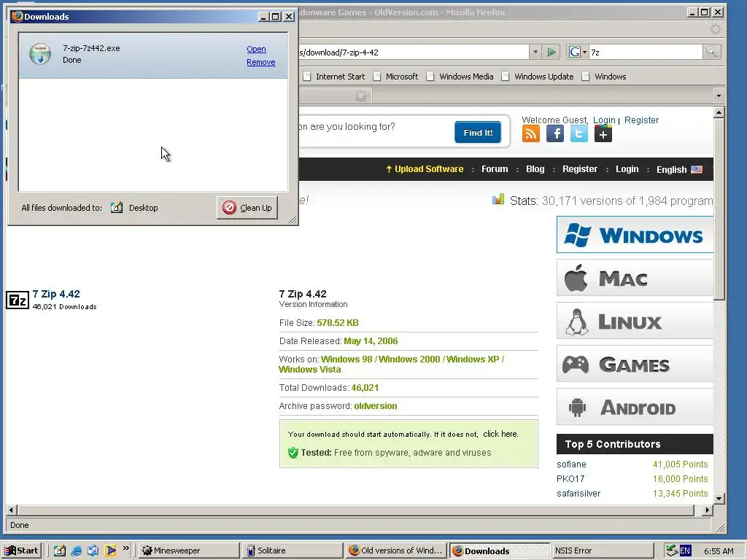Open Upload Software in navigation bar
This screenshot has height=560, width=747.
[x=425, y=169]
